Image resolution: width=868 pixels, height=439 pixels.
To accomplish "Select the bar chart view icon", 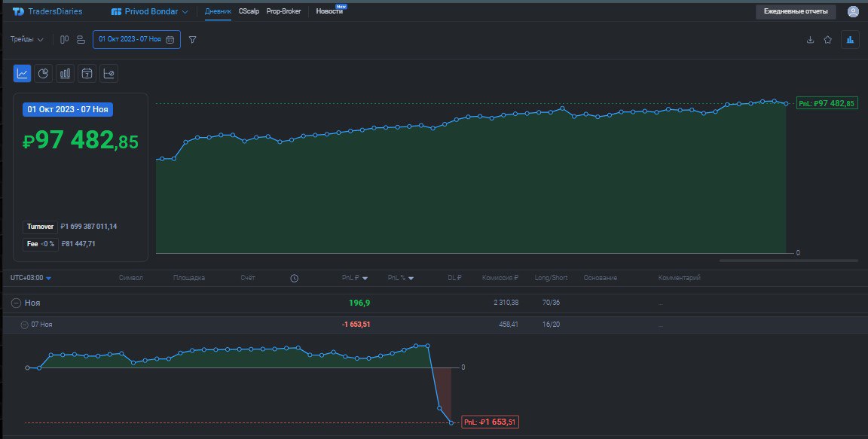I will (65, 74).
